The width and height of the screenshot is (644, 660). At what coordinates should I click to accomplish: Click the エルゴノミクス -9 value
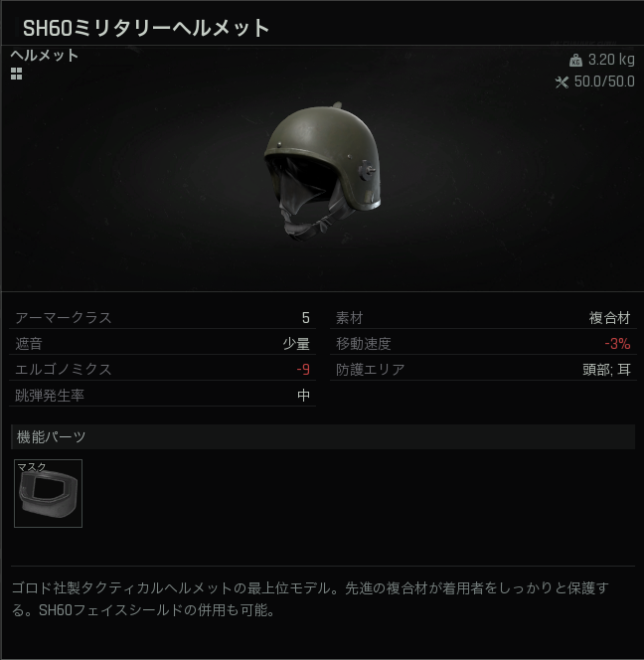pos(303,370)
